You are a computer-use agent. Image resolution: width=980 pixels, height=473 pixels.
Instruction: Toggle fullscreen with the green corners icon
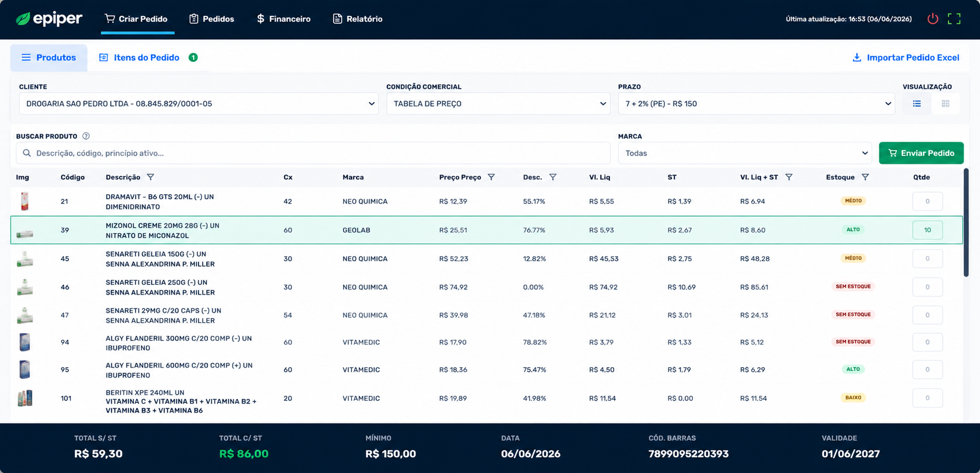pos(954,19)
